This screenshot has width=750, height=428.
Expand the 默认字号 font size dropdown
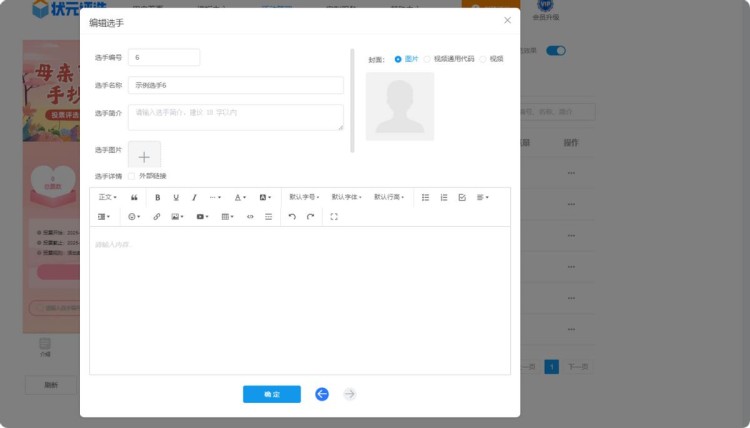(304, 197)
